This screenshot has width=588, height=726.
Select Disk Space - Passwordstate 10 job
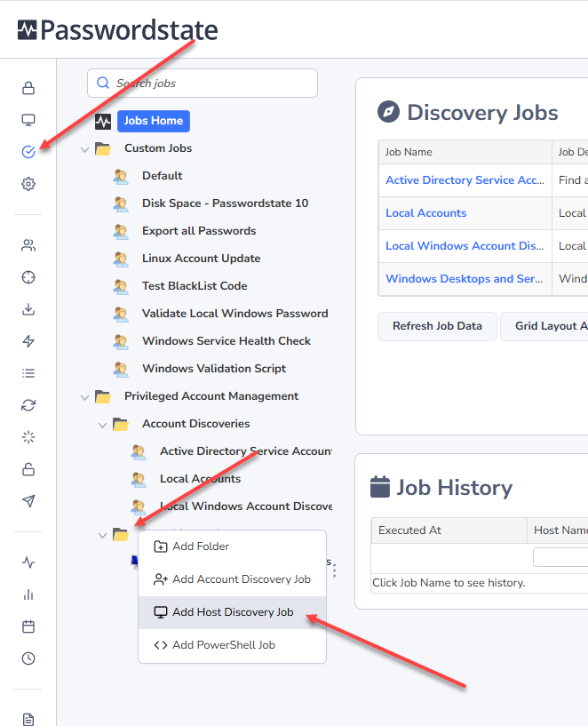pyautogui.click(x=225, y=203)
